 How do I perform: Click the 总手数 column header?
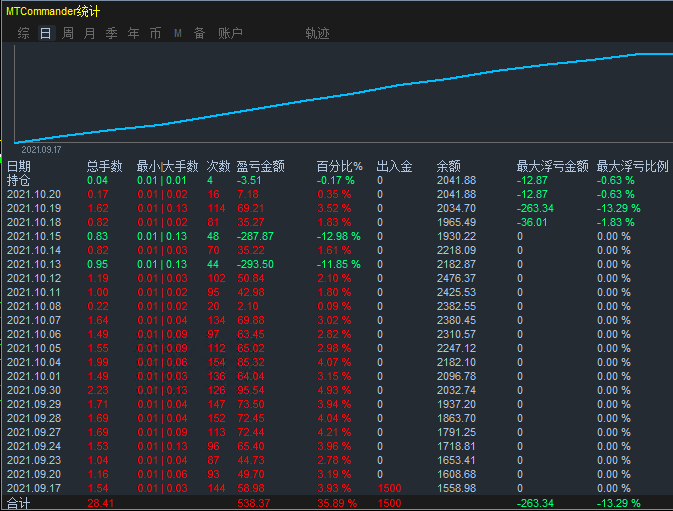[104, 166]
